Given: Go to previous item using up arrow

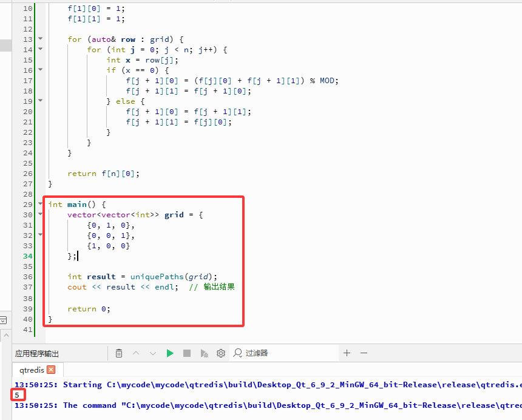Looking at the screenshot, I should point(136,353).
